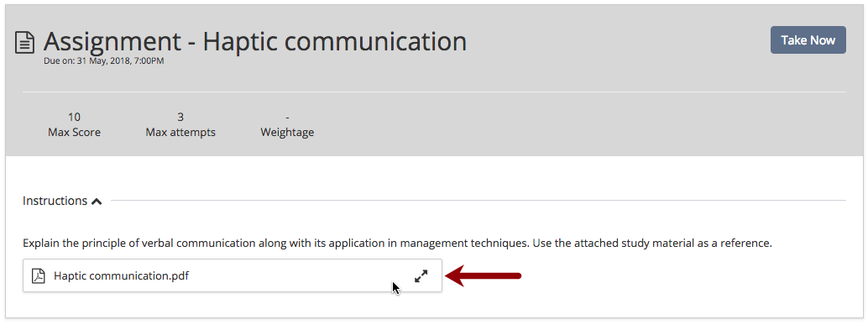Select the Assignment - Haptic communication heading
The image size is (868, 325).
[254, 41]
